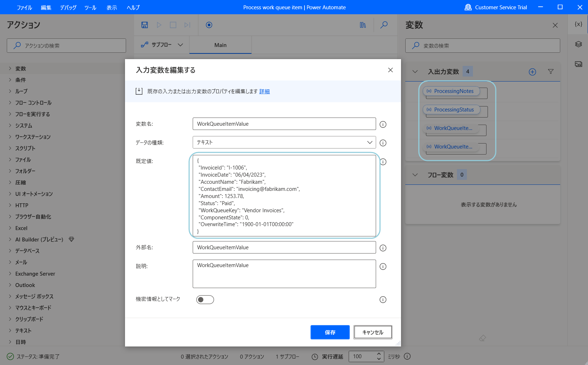
Task: Show info for the variable name field
Action: click(x=383, y=124)
